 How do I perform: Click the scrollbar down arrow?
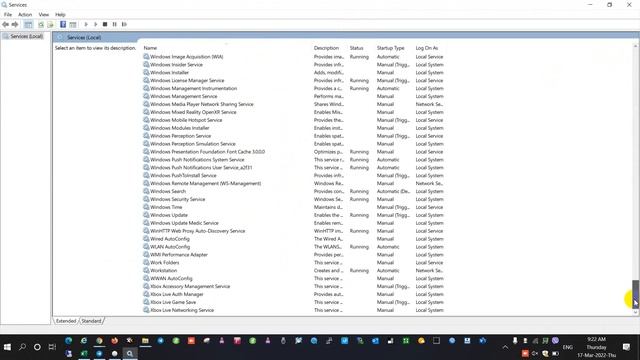(635, 312)
